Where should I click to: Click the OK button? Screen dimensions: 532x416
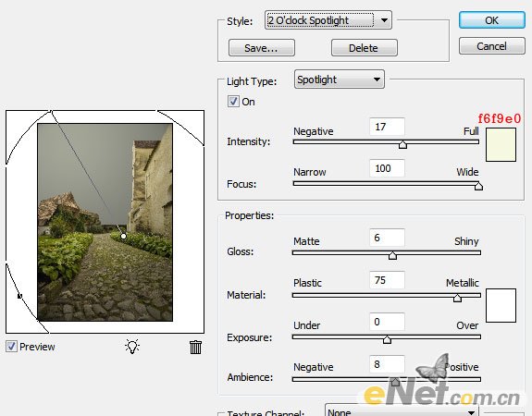491,20
